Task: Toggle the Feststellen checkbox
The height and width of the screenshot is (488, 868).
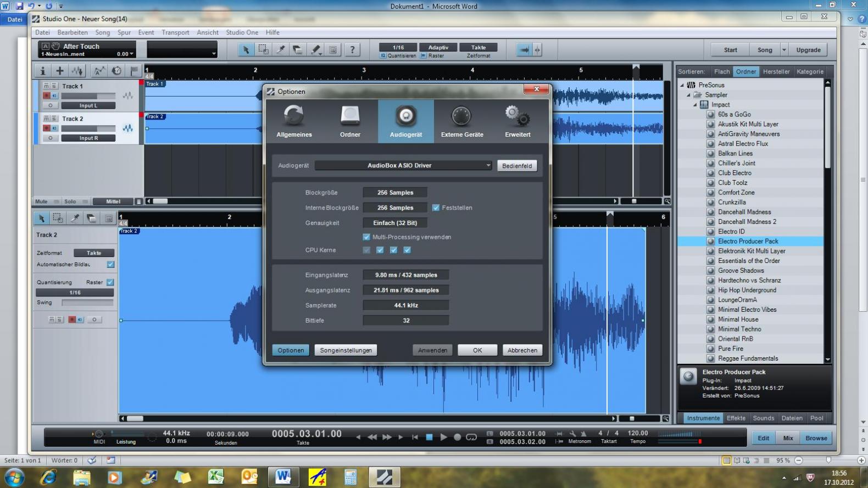Action: [436, 207]
